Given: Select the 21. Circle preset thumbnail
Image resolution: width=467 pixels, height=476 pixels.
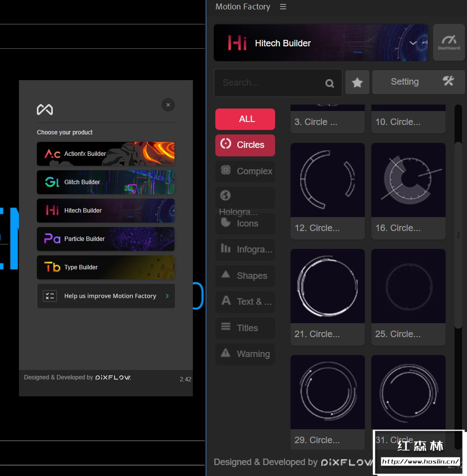Looking at the screenshot, I should click(x=327, y=286).
